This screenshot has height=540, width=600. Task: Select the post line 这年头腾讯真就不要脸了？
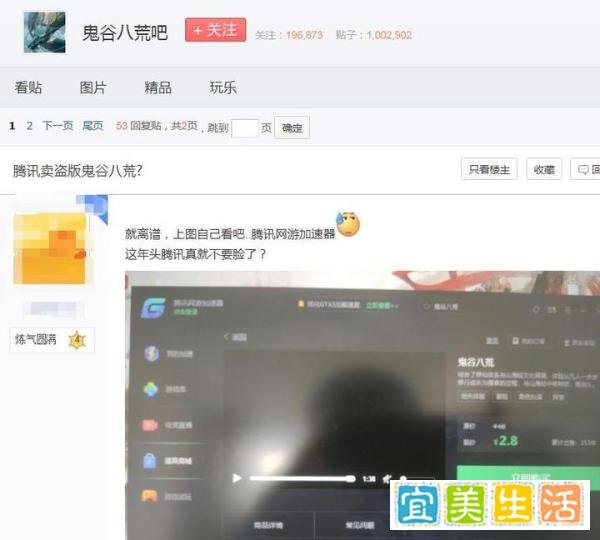(195, 254)
